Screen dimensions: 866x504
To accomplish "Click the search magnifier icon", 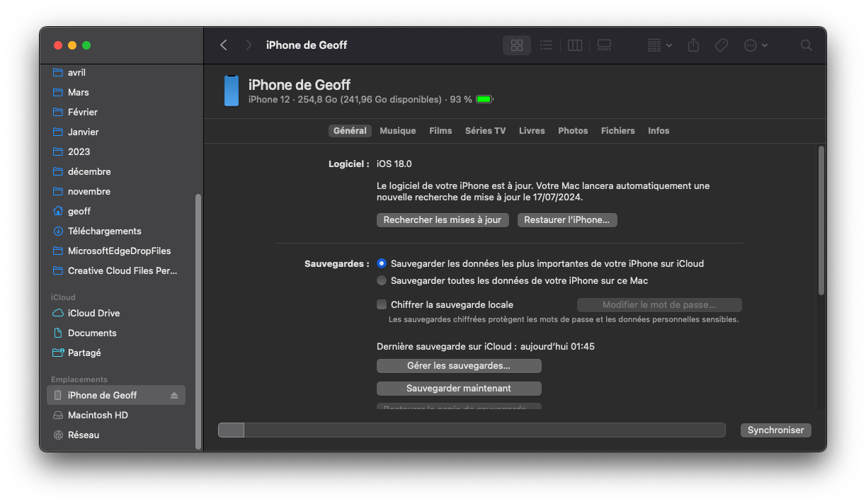I will [x=806, y=45].
